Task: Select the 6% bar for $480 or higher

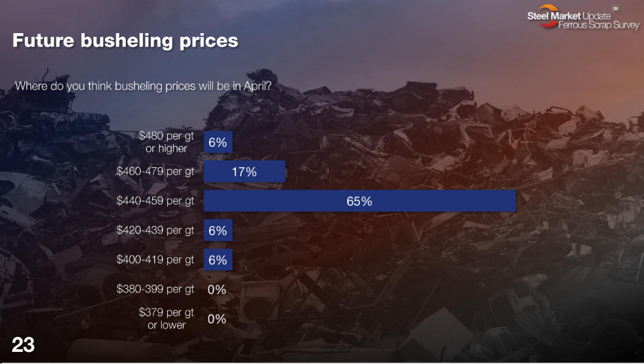Action: tap(218, 143)
